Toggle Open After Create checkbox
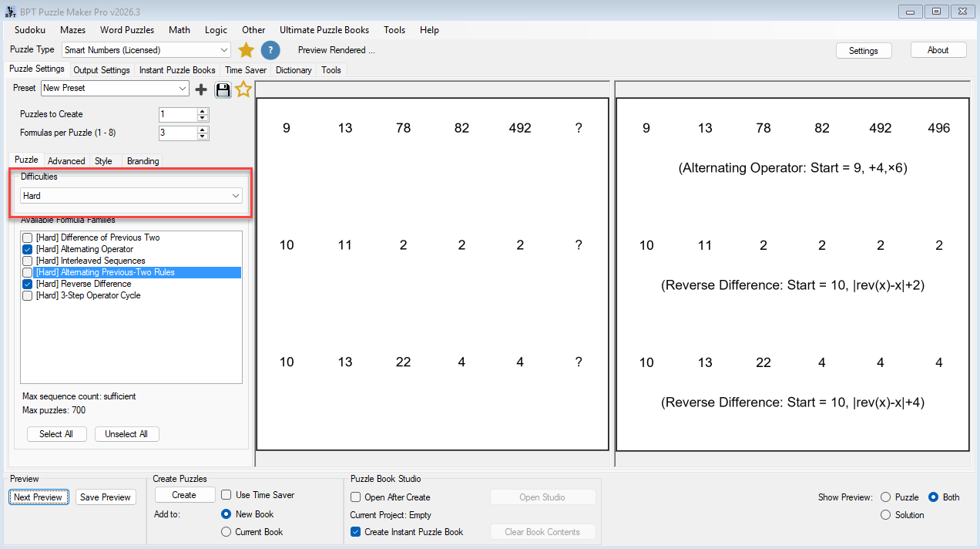980x549 pixels. tap(356, 497)
